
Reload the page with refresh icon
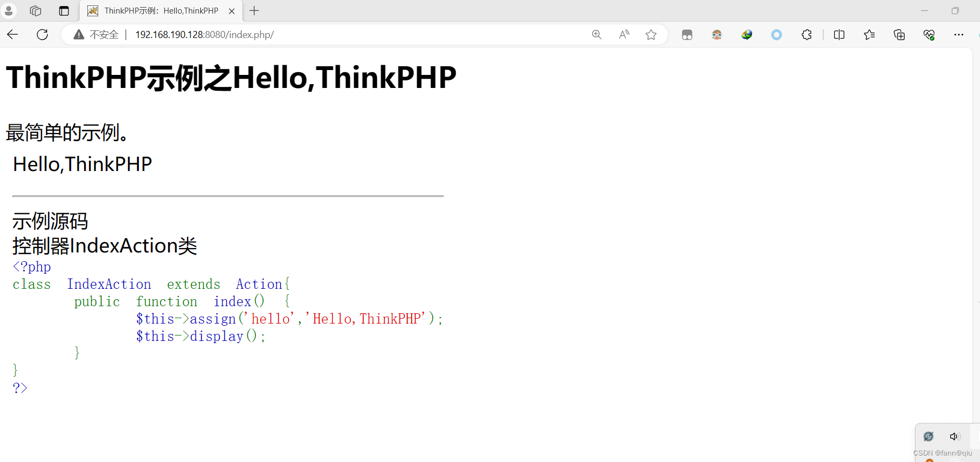(x=42, y=35)
